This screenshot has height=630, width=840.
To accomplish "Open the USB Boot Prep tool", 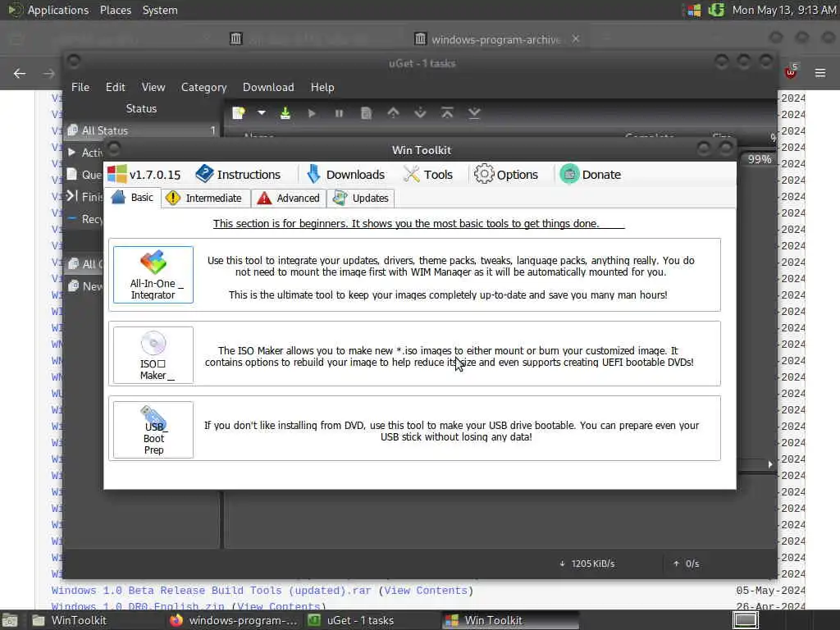I will (x=153, y=430).
